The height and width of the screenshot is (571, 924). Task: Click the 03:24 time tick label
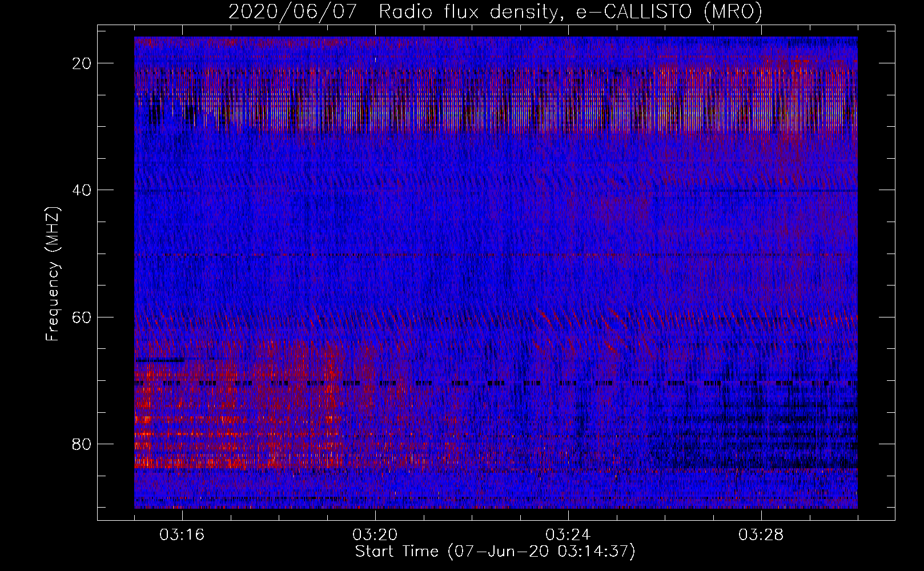click(x=568, y=535)
